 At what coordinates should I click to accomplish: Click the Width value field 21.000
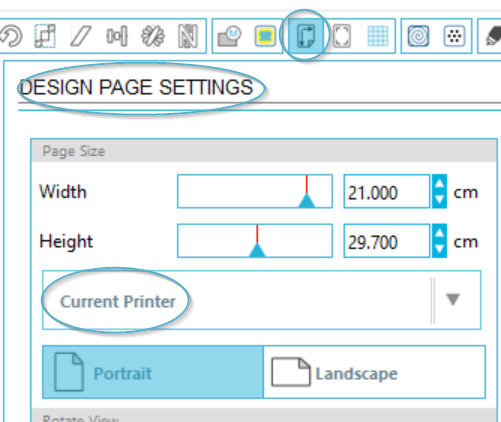pos(387,191)
